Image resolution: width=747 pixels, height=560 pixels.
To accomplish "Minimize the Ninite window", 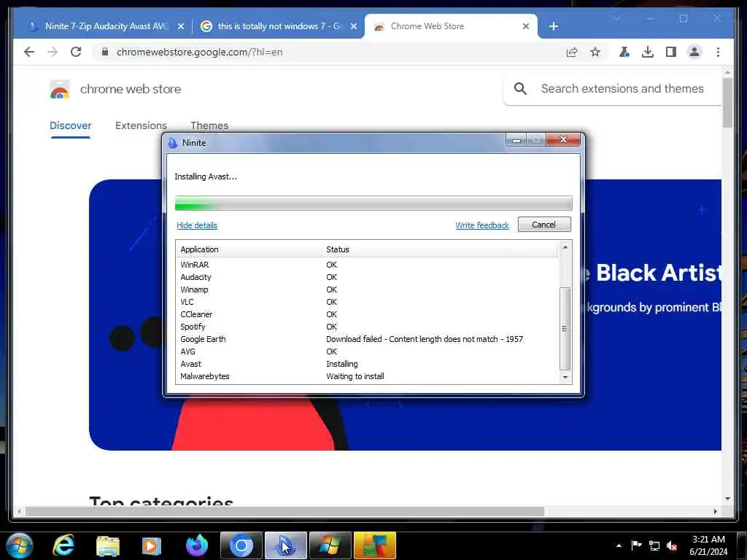I will [516, 139].
